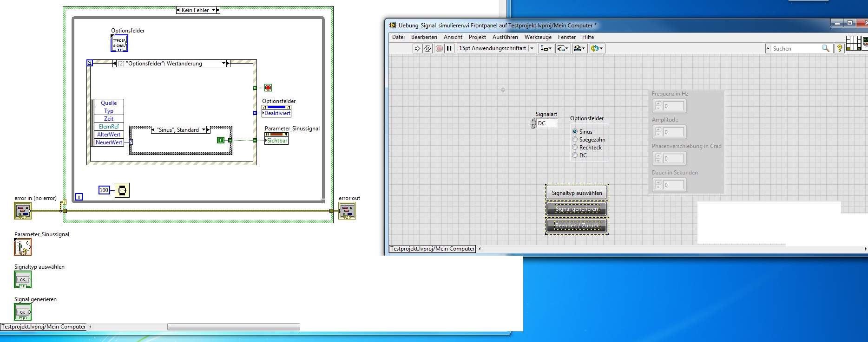Select the Saegezahn radio option
Screen dimensions: 868x342
click(575, 140)
